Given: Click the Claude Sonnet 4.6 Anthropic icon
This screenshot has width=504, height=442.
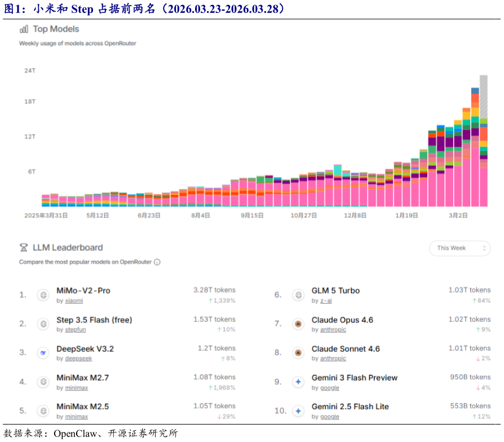Looking at the screenshot, I should click(x=298, y=352).
